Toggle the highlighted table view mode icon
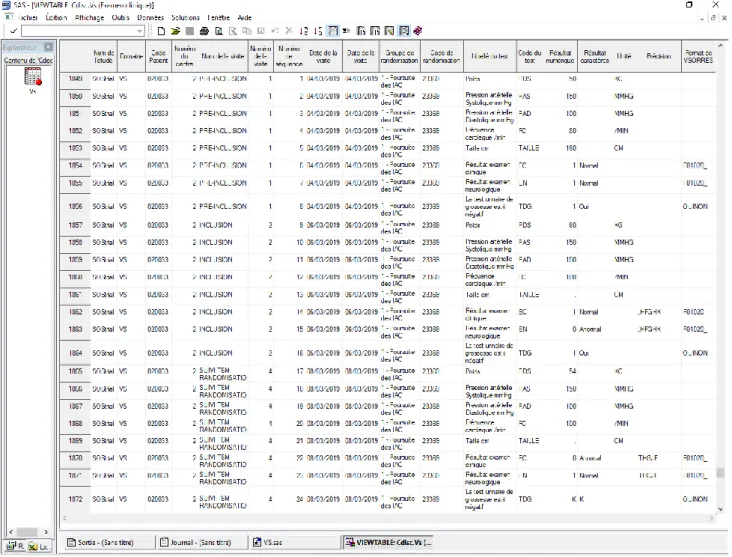732x557 pixels. [x=332, y=31]
